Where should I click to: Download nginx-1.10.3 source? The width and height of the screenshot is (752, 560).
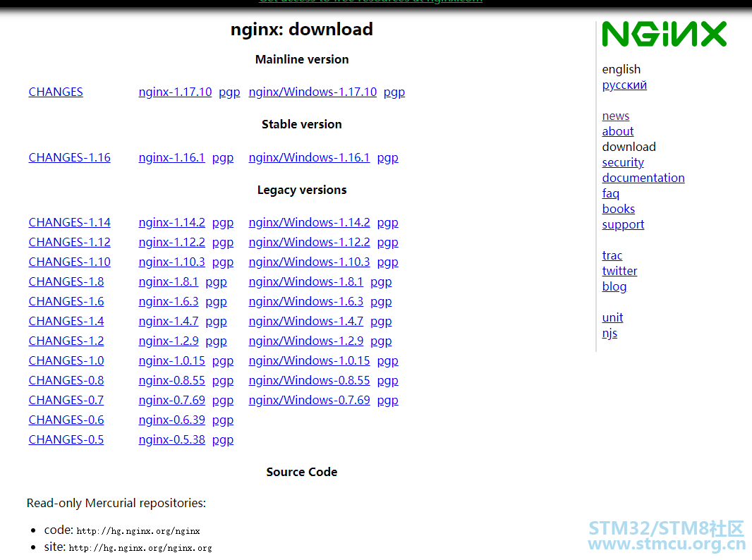tap(171, 262)
